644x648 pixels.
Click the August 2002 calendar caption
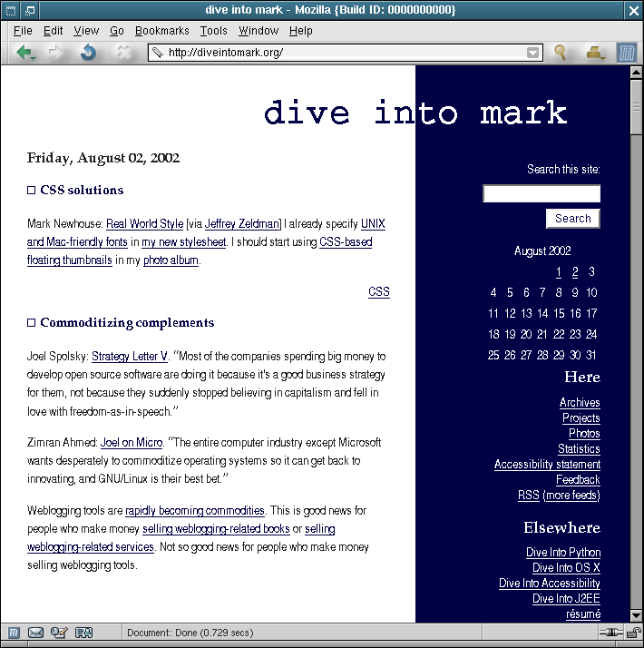tap(542, 250)
